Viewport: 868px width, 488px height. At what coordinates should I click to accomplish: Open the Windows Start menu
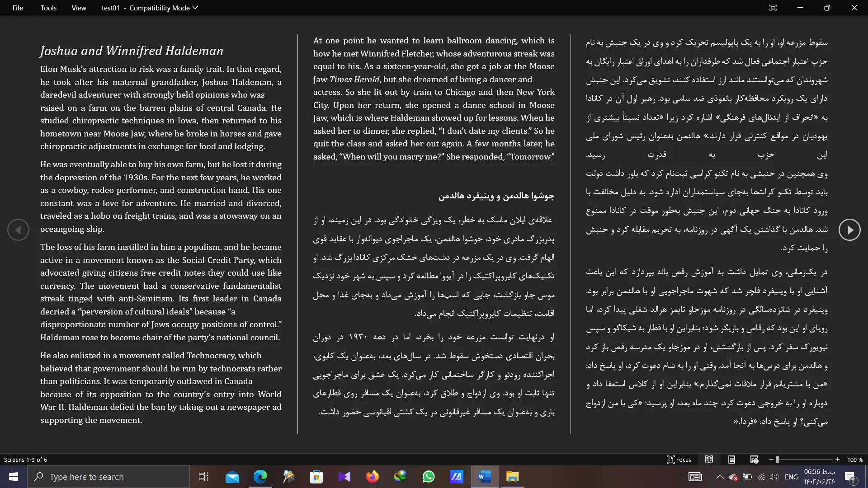pyautogui.click(x=14, y=477)
